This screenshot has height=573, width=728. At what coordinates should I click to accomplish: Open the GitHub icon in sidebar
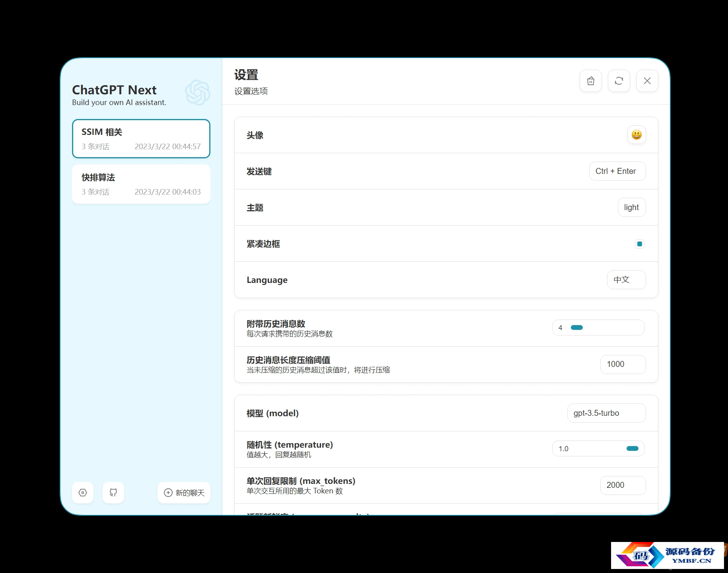pos(113,493)
